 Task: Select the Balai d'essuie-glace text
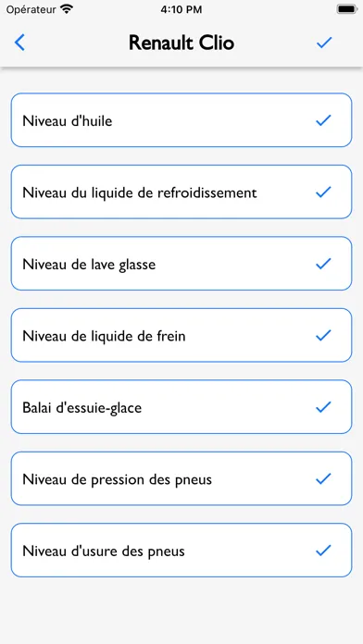(82, 408)
